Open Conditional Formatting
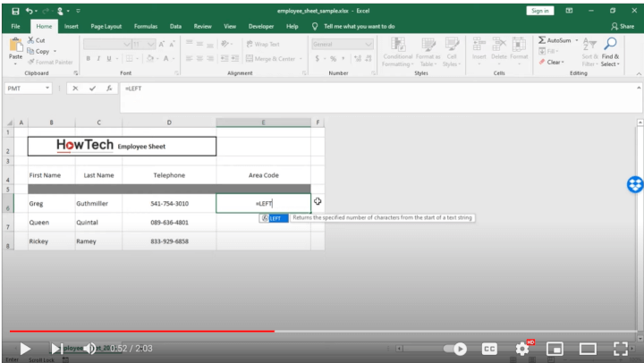This screenshot has width=644, height=363. pos(397,52)
